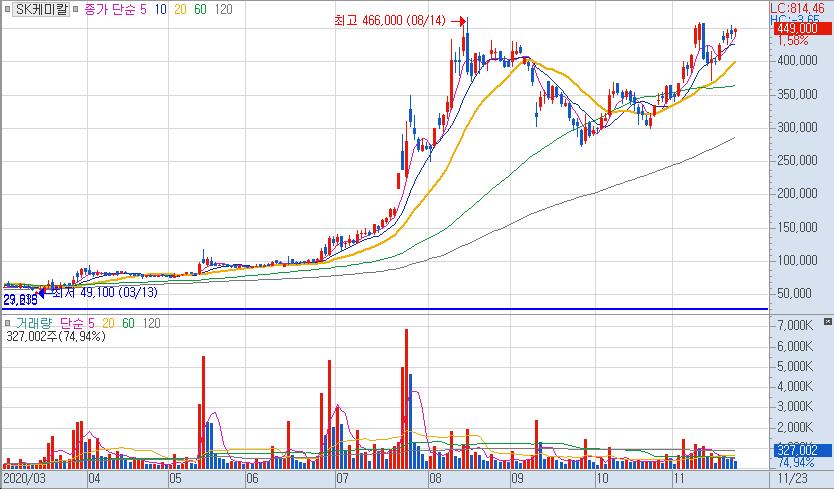Click the 327,002주(74.94%) volume readout
834x489 pixels.
coord(56,336)
